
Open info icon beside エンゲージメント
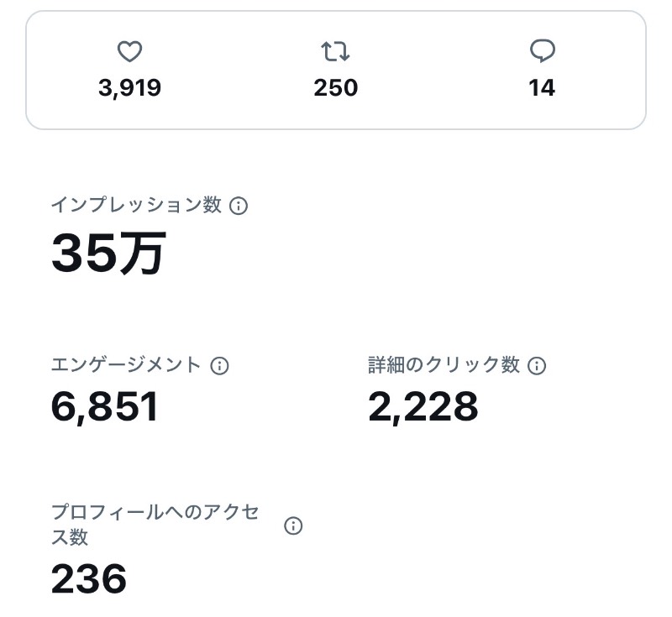219,366
